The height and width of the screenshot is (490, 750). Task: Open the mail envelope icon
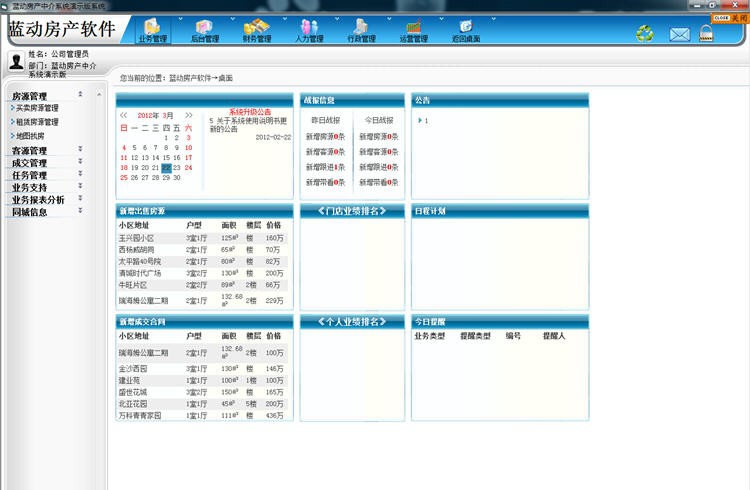click(680, 34)
